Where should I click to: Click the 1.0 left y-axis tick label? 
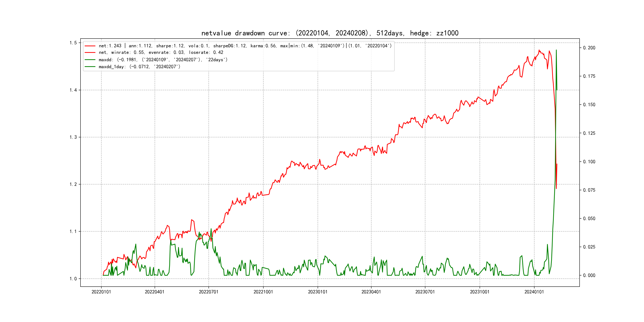click(x=73, y=279)
